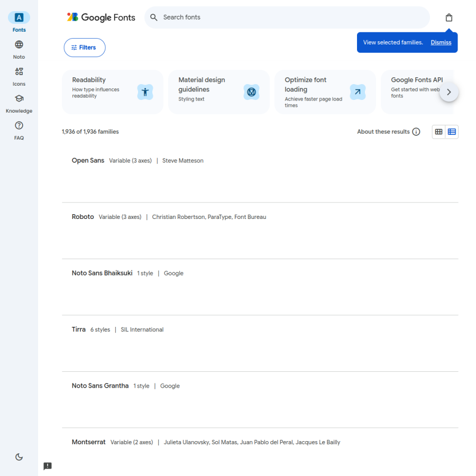Screen dimensions: 476x476
Task: Click the "1,936 of 1,936 families" count
Action: 90,132
